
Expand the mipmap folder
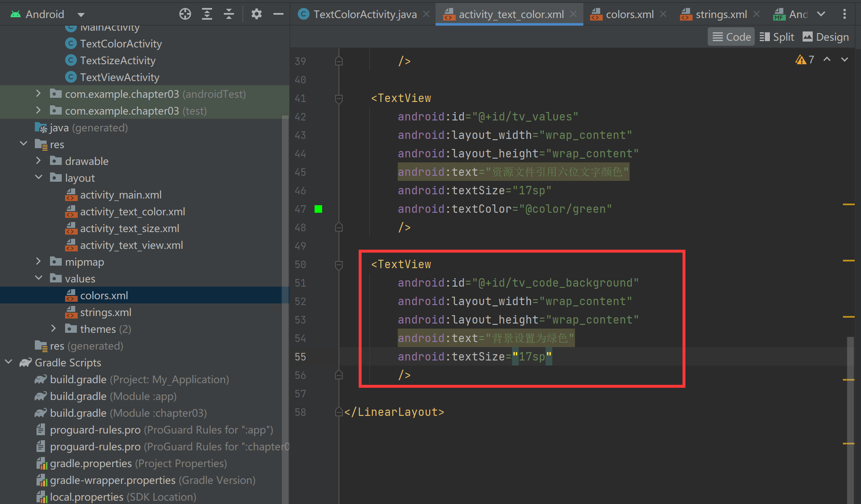click(x=38, y=261)
